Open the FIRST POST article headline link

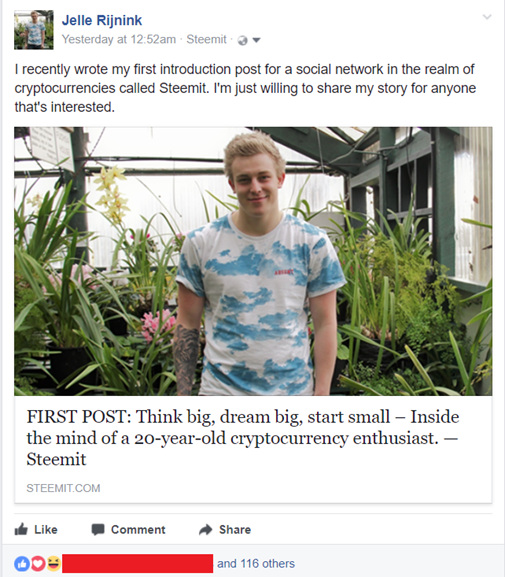243,438
